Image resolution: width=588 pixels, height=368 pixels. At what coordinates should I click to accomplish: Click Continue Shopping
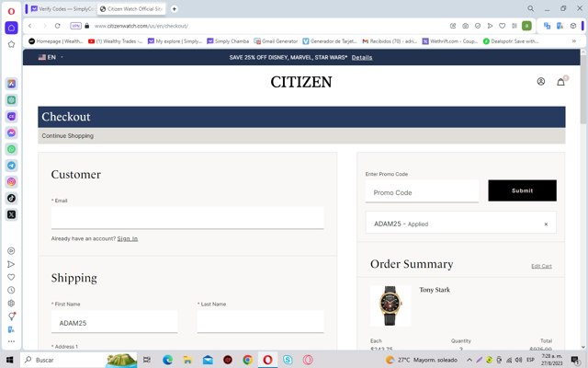click(x=67, y=135)
